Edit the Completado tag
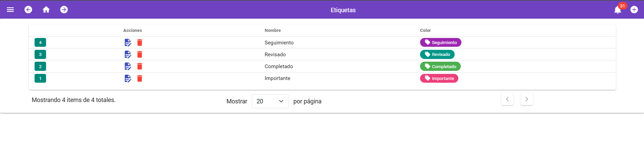The height and width of the screenshot is (141, 644). click(x=128, y=66)
